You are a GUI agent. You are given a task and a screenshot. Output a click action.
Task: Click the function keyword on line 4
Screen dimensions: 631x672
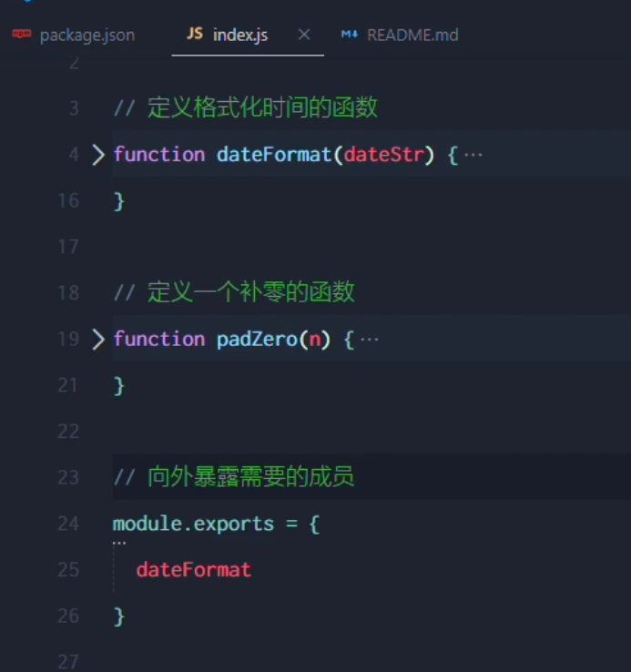coord(159,154)
